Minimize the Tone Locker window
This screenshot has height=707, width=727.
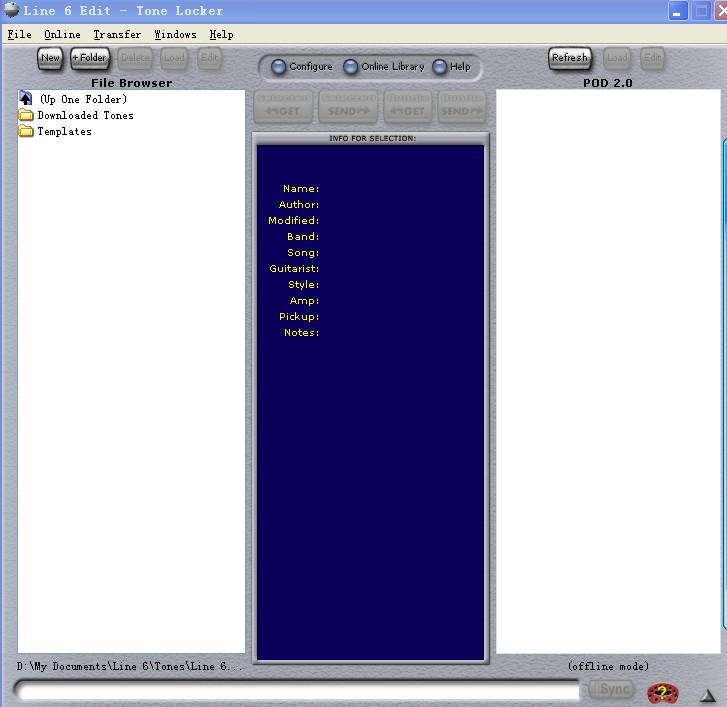[677, 11]
